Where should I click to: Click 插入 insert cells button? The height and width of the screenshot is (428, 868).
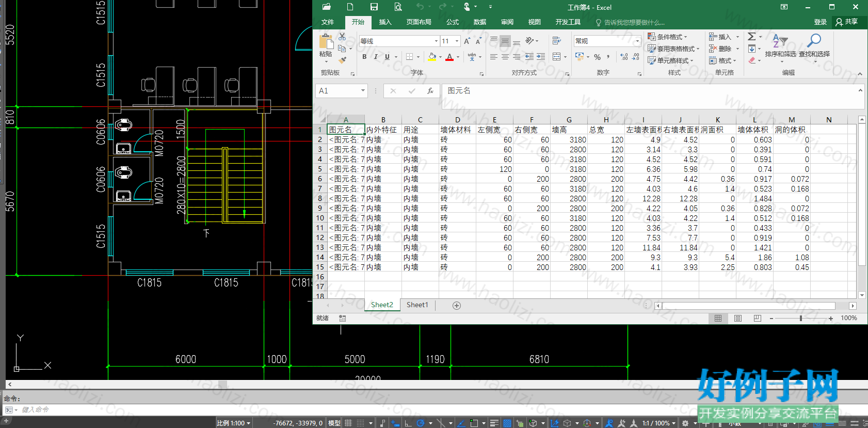725,37
